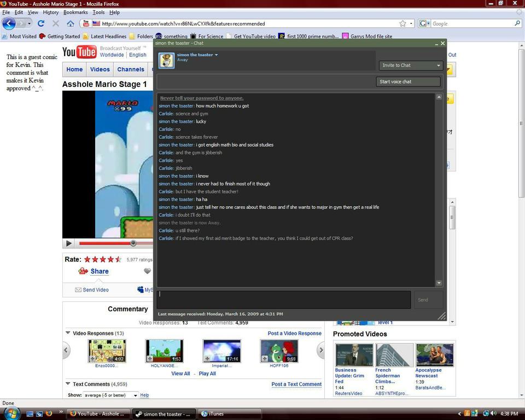Open the Tools menu
Viewport: 525px width, 420px height.
coord(98,12)
